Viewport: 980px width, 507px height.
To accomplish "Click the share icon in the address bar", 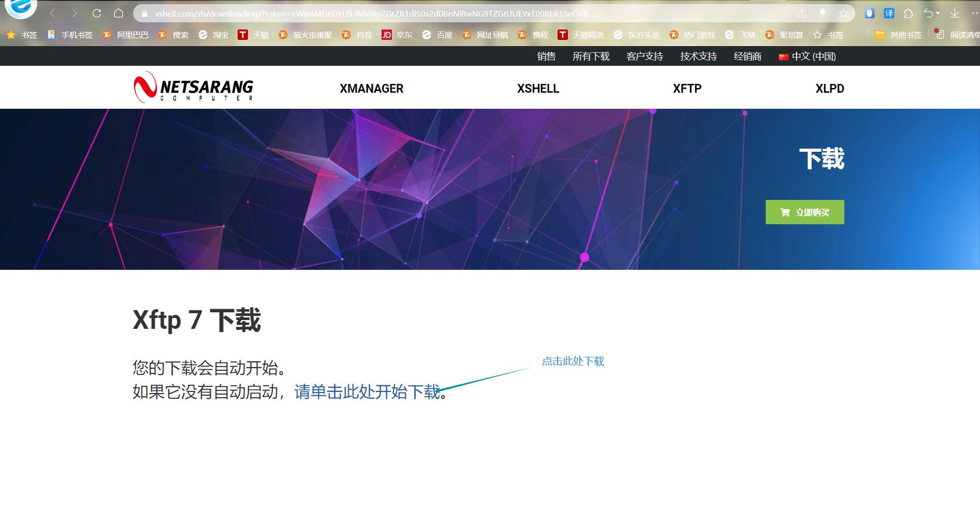I will (x=802, y=13).
